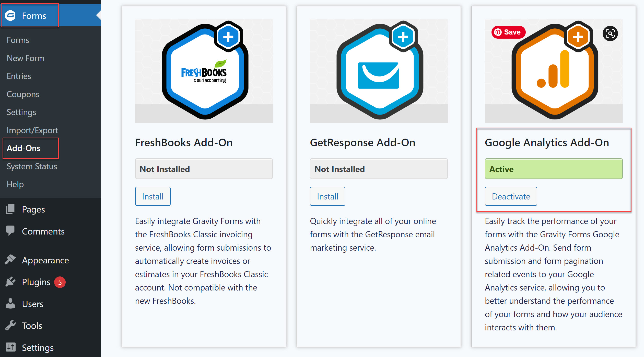Click the Pages sidebar icon
Screen dimensions: 644x357
click(x=10, y=209)
